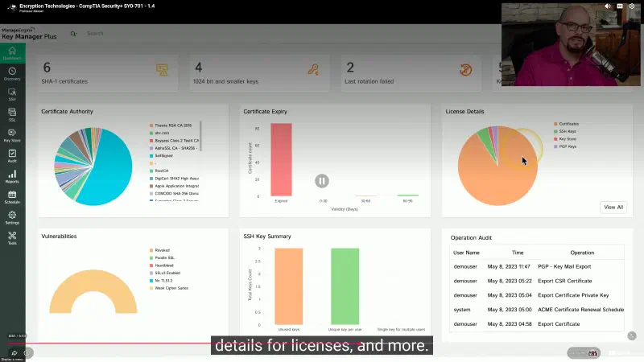Click the View All button in License Details
Image resolution: width=644 pixels, height=362 pixels.
click(x=613, y=208)
